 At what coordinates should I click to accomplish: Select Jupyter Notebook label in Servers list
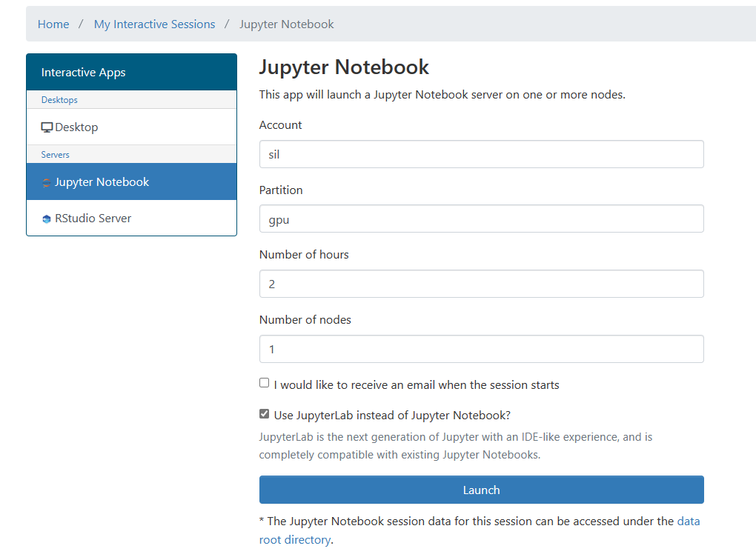click(102, 181)
